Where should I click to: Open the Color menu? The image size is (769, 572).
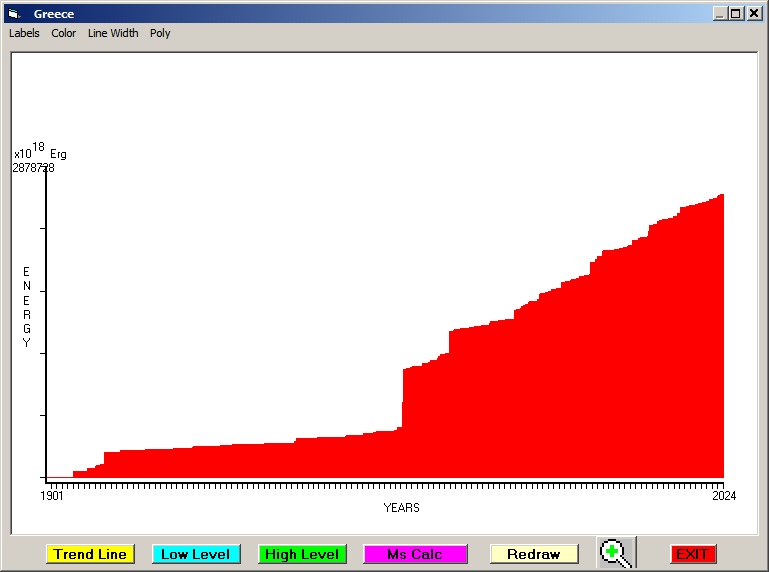coord(64,33)
